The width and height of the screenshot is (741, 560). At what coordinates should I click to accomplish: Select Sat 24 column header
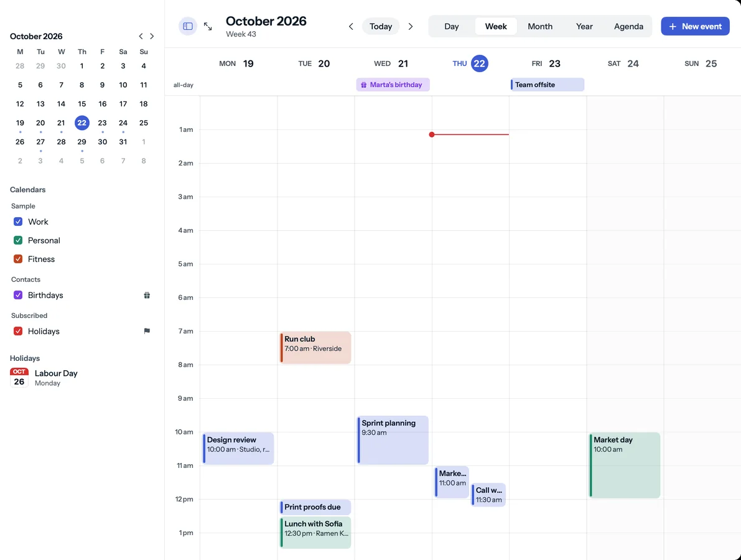(x=623, y=63)
